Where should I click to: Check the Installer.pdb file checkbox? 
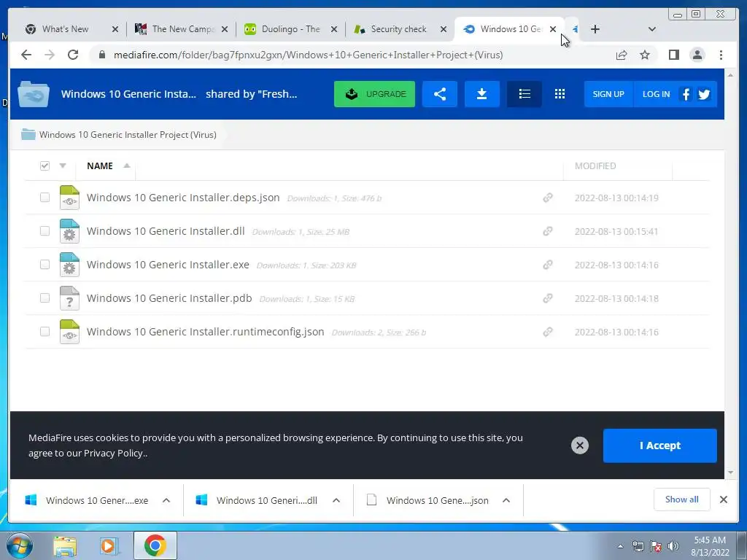pos(44,298)
